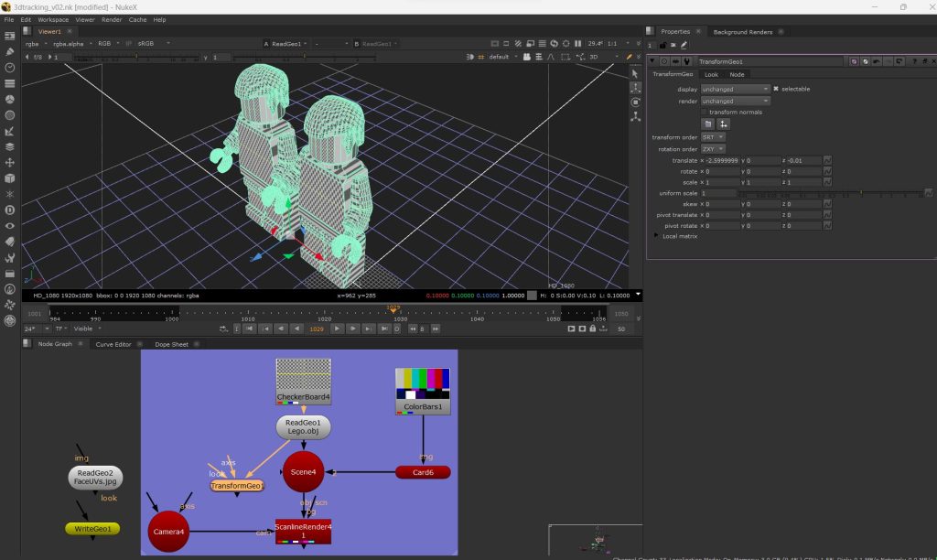Click the Nuke logo in title bar
Image resolution: width=937 pixels, height=560 pixels.
click(6, 6)
